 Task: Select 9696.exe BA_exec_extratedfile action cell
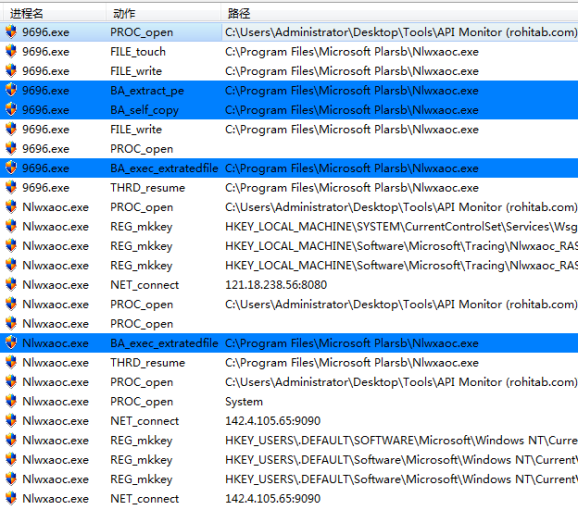pos(164,168)
